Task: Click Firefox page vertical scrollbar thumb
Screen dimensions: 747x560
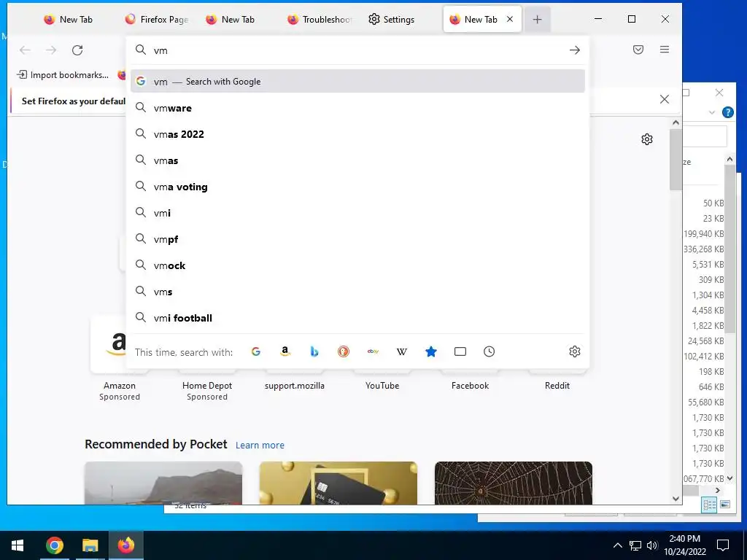Action: click(676, 160)
